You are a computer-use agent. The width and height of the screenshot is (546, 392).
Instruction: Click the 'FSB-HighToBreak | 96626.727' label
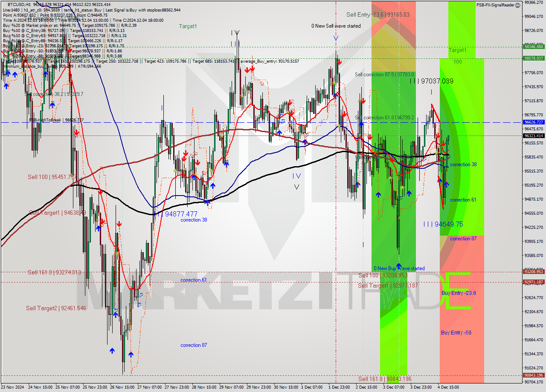pos(56,120)
